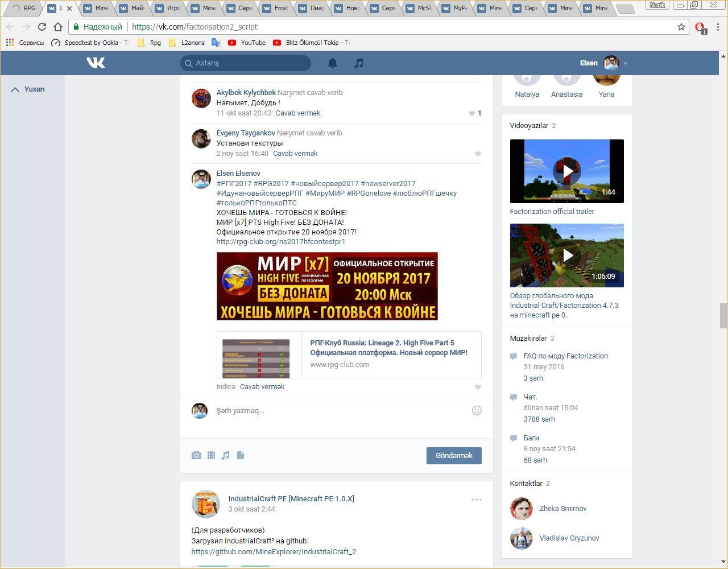Open the translate bookmark icon

tap(216, 43)
